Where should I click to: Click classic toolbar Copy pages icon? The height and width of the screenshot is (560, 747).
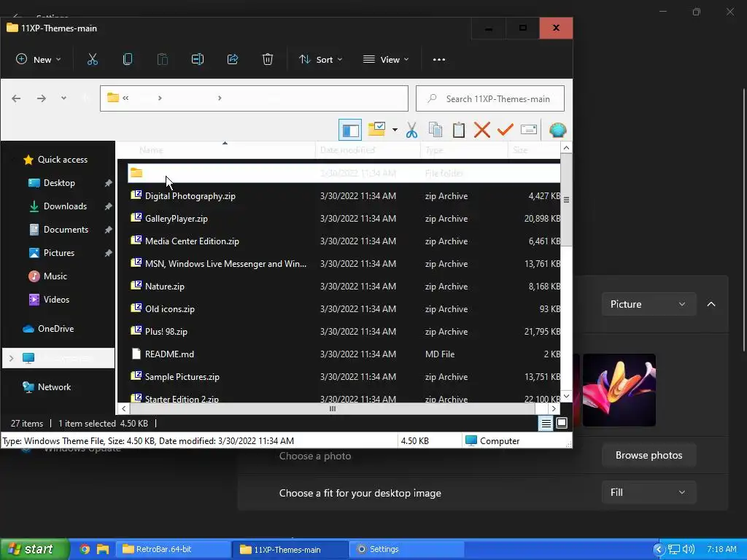click(x=435, y=130)
